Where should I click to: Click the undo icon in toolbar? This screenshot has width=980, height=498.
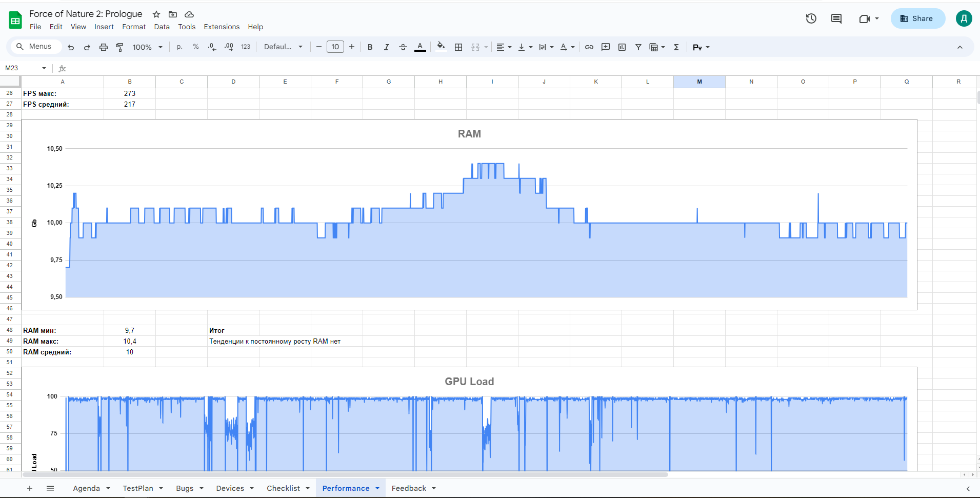click(71, 47)
